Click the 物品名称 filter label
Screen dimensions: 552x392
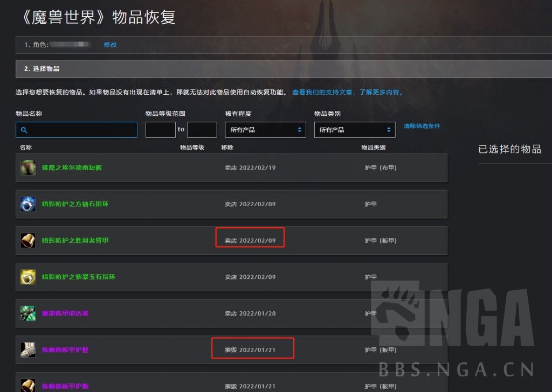click(x=29, y=114)
